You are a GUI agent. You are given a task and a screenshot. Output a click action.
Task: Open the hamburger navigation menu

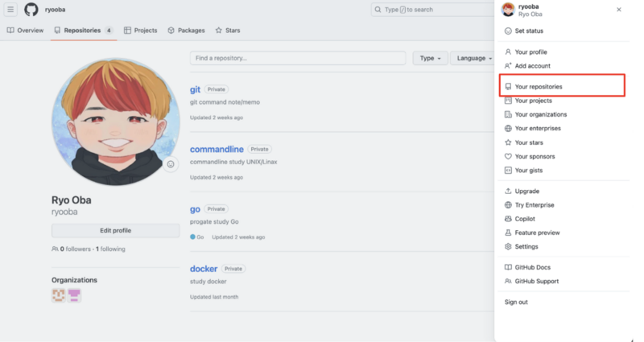pos(10,9)
